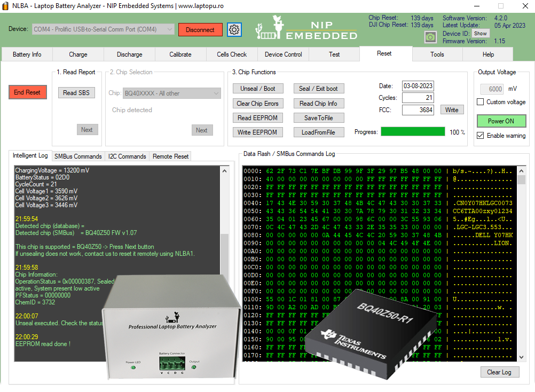
Task: Open the gear settings icon
Action: click(x=234, y=30)
